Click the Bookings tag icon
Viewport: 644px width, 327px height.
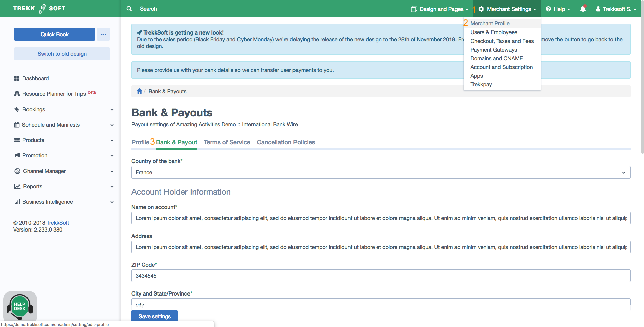[x=17, y=109]
